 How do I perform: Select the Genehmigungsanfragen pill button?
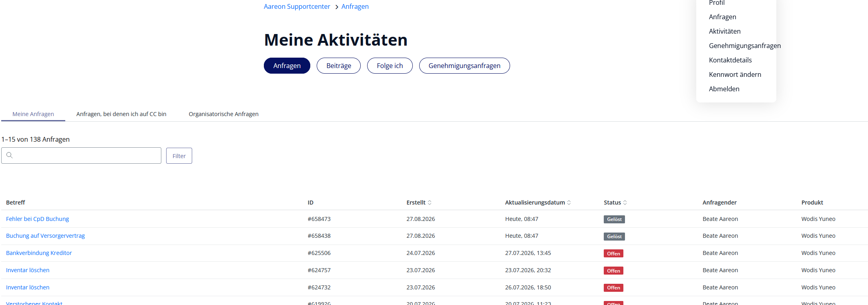[464, 66]
